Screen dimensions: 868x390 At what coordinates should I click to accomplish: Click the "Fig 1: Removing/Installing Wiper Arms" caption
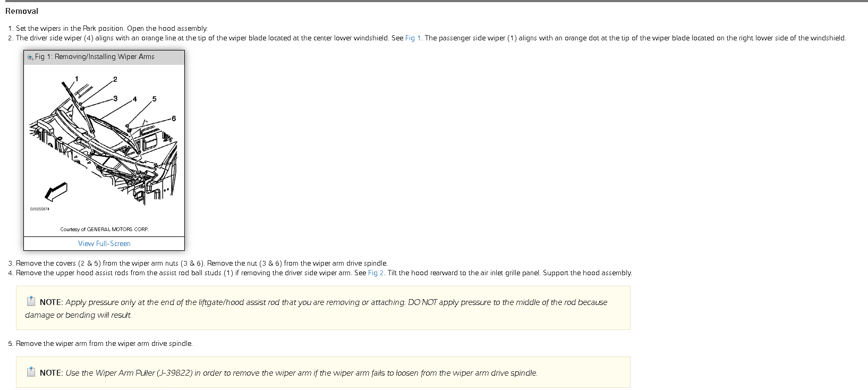(95, 57)
